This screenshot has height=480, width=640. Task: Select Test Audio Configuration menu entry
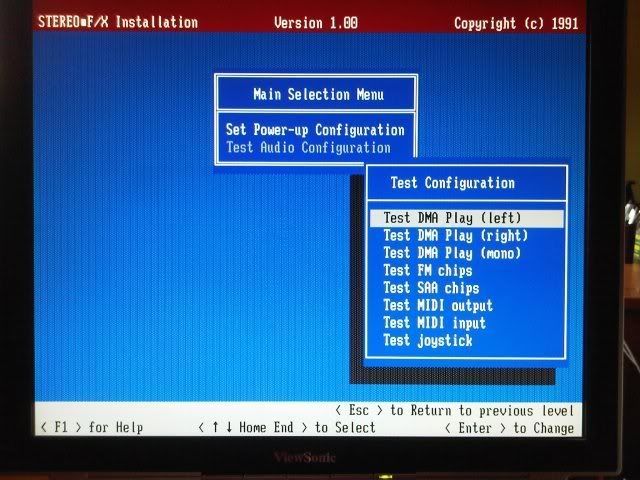[x=309, y=147]
